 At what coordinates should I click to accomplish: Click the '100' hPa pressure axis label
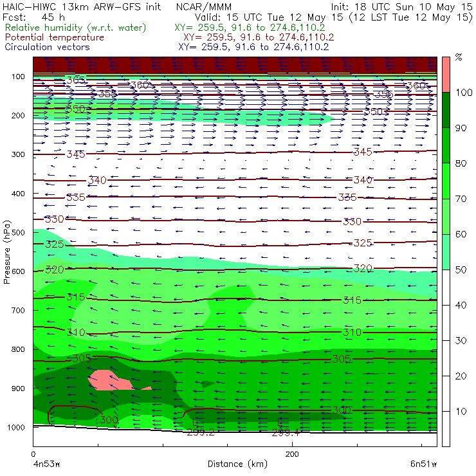(18, 77)
